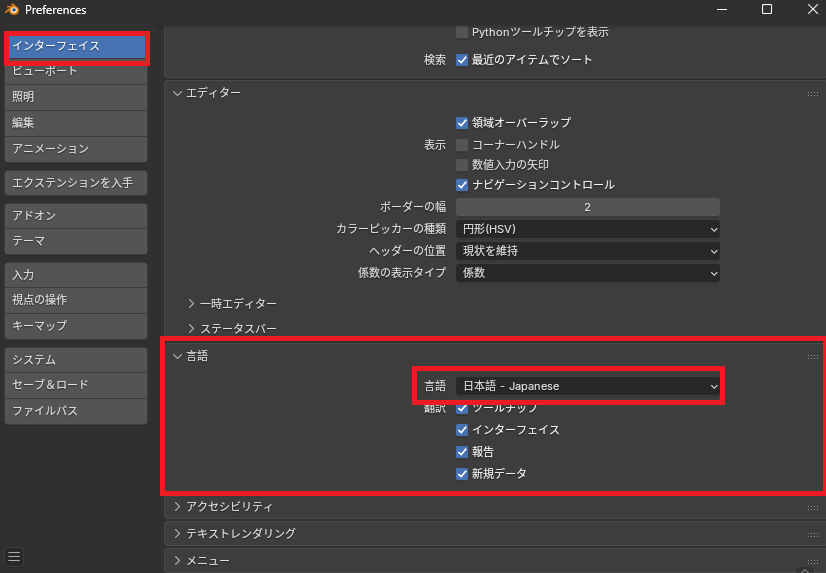826x573 pixels.
Task: Click the grip icon on テキストレンダリング panel
Action: (x=812, y=534)
